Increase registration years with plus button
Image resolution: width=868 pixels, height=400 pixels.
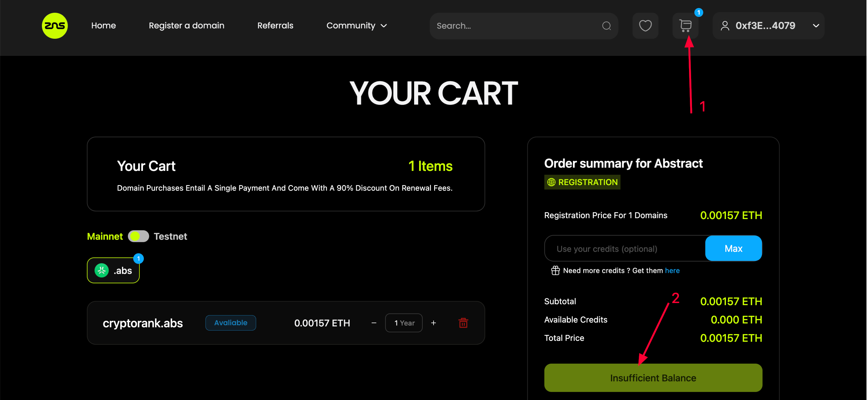(x=433, y=323)
